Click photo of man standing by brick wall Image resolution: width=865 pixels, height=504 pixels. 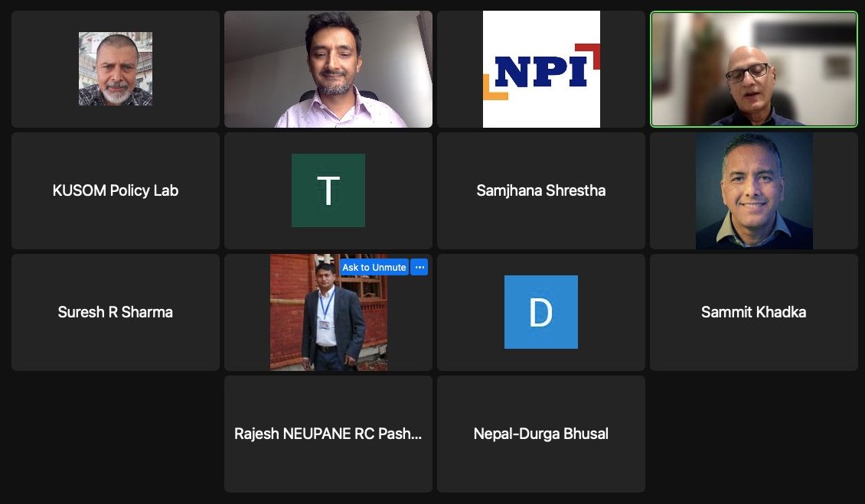point(328,312)
